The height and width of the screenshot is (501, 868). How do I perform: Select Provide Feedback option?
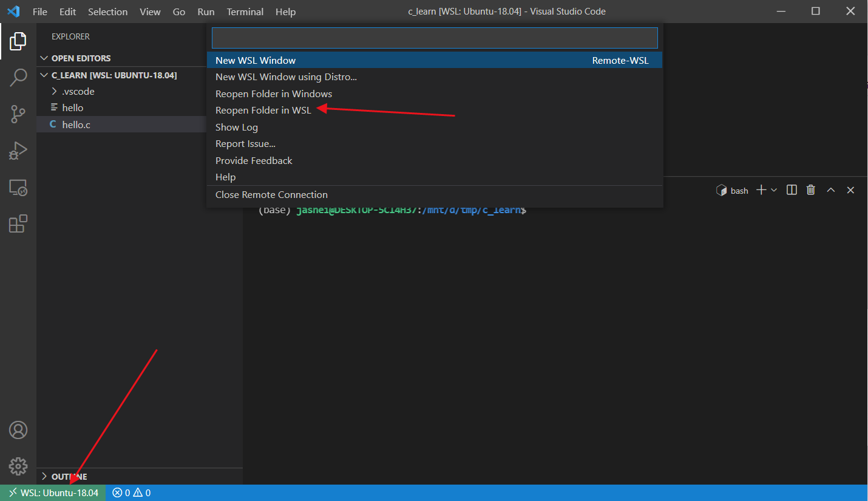point(435,160)
